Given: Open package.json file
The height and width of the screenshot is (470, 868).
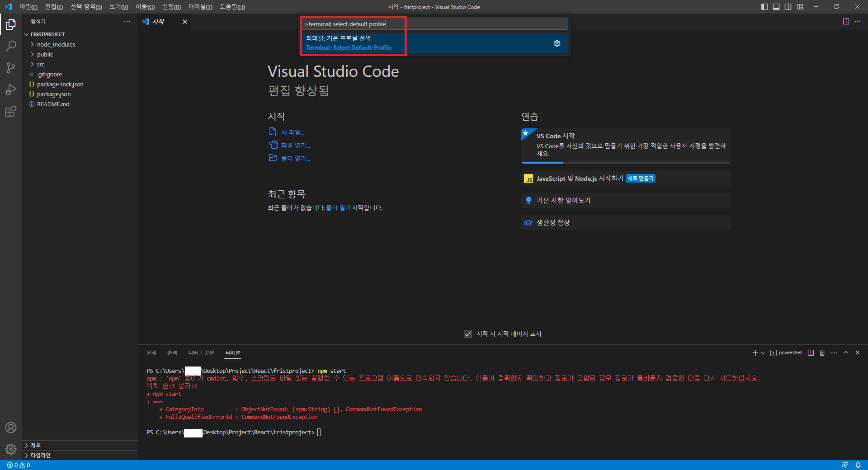Looking at the screenshot, I should pos(80,94).
